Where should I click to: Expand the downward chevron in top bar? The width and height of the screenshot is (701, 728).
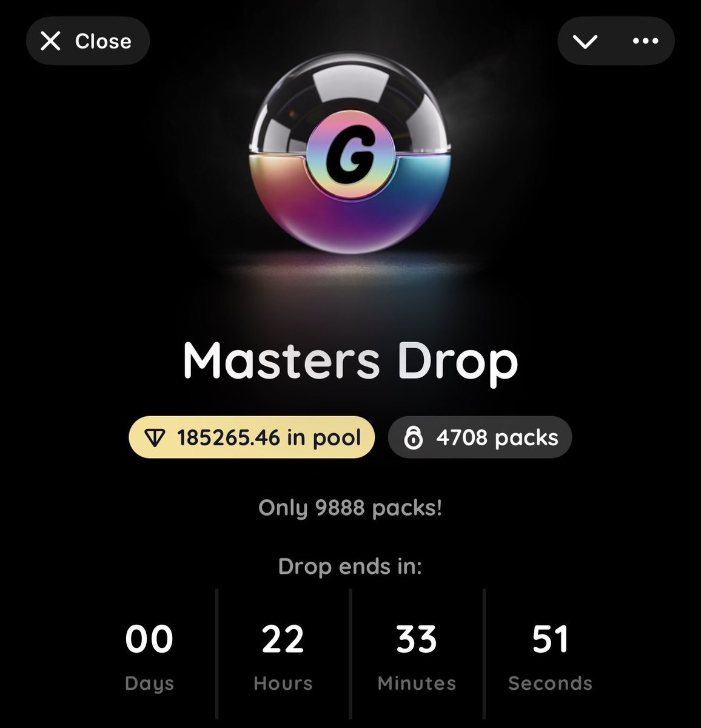click(585, 41)
